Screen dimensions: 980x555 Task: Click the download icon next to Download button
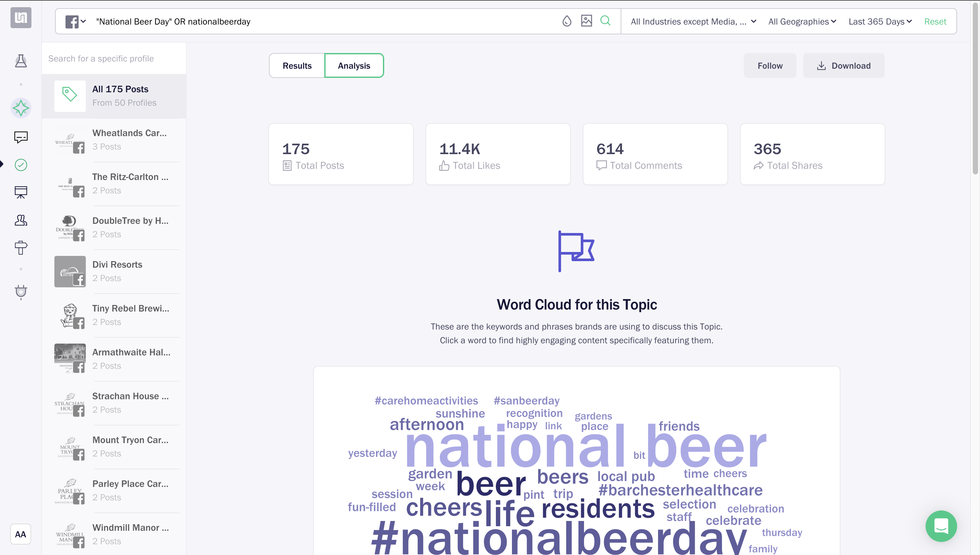tap(821, 65)
